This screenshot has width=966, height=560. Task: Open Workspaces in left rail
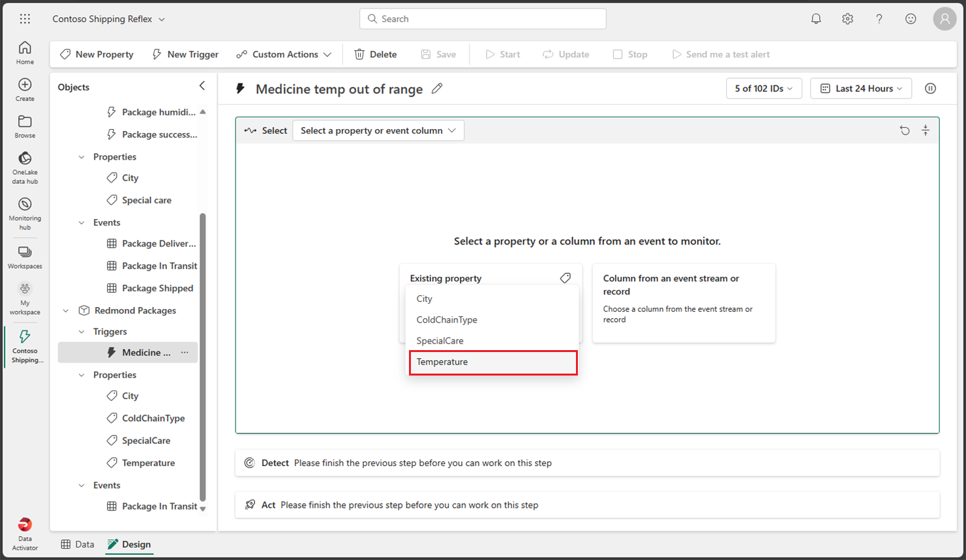(25, 258)
